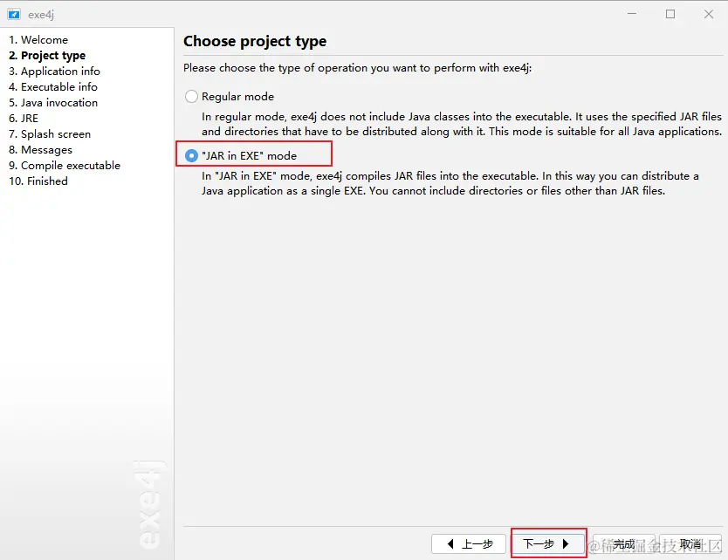This screenshot has width=728, height=560.
Task: Select step 9. Compile executable
Action: 65,166
